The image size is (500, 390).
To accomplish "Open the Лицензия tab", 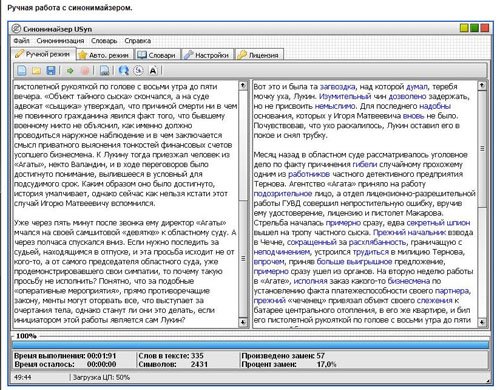I will tap(259, 55).
